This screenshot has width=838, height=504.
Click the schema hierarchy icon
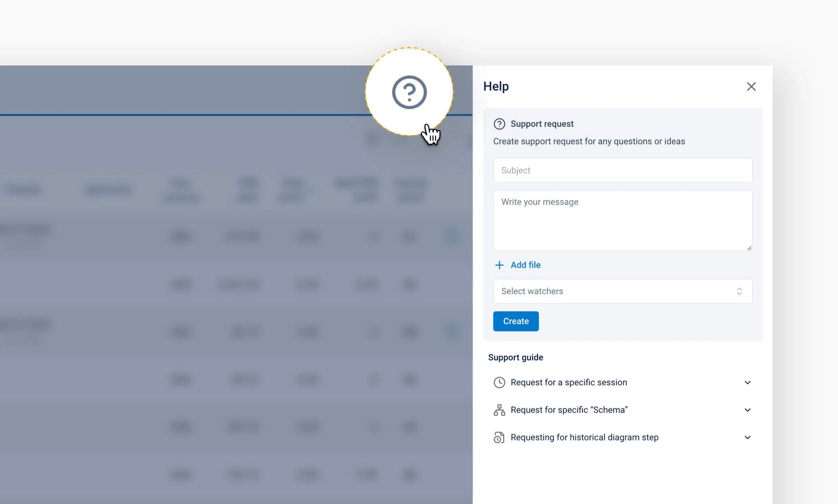tap(499, 410)
